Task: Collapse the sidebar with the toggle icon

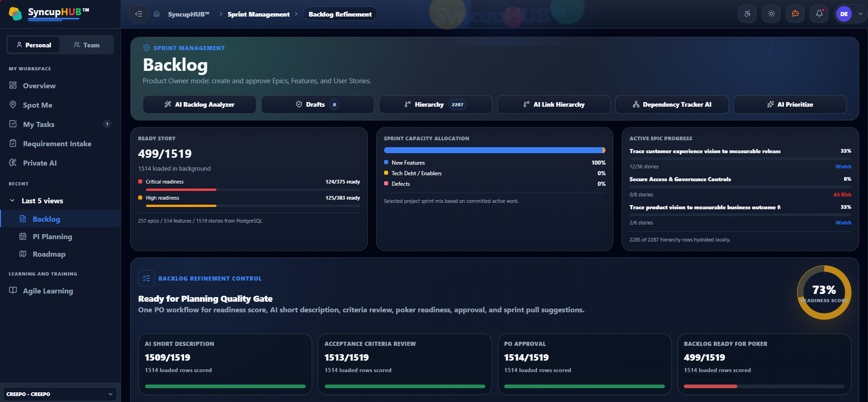Action: coord(139,14)
